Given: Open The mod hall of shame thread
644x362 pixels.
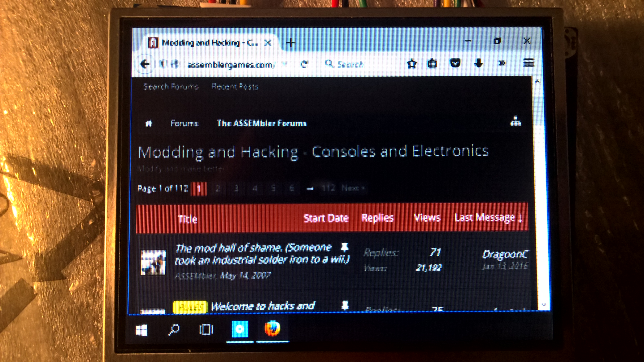Looking at the screenshot, I should pyautogui.click(x=262, y=254).
